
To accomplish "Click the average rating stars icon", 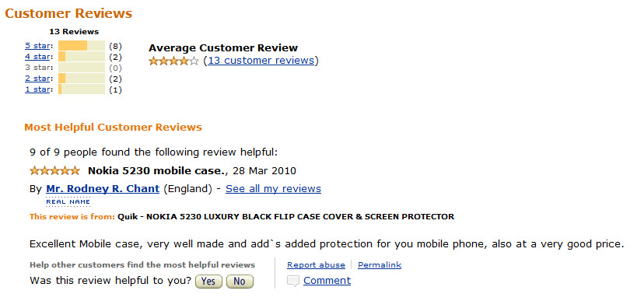I will 173,61.
